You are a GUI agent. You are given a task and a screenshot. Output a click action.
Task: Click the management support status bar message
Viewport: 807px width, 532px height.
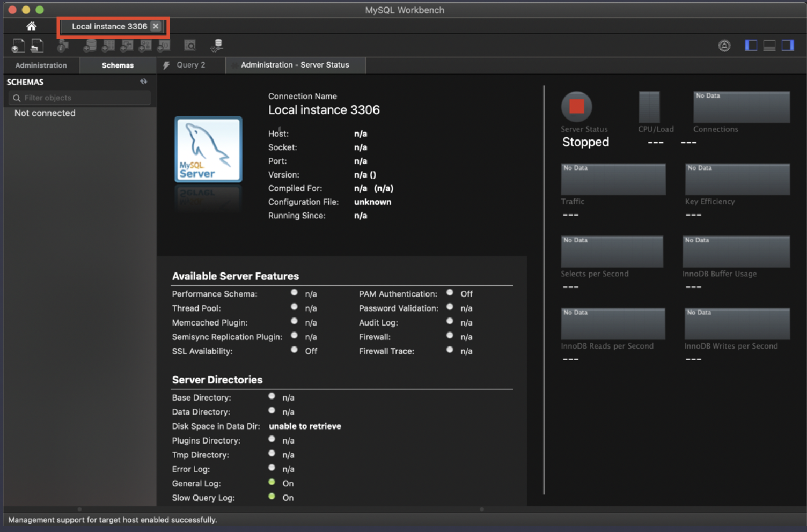[x=113, y=520]
